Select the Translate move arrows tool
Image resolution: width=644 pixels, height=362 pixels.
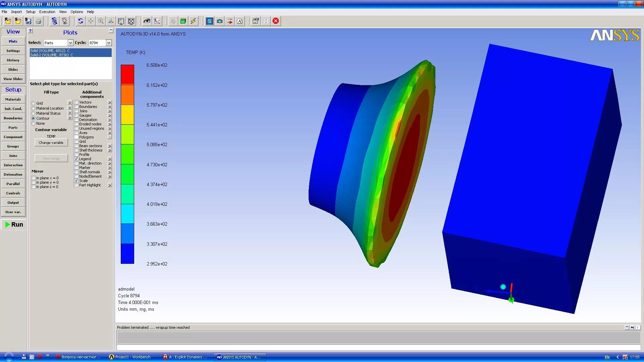point(91,21)
